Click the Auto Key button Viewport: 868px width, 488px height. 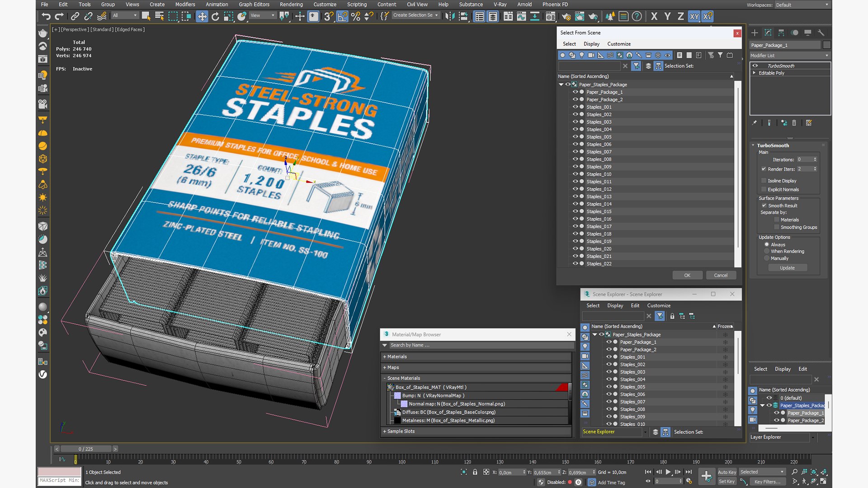(x=726, y=472)
